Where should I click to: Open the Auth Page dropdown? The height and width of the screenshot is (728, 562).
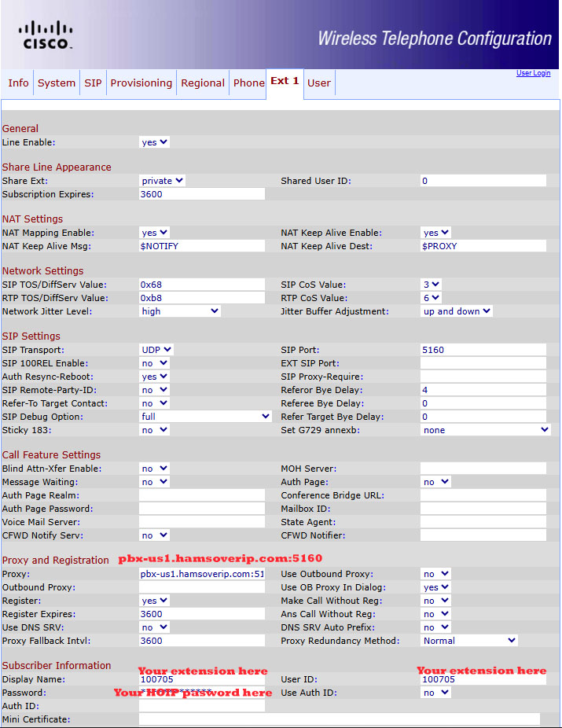click(x=435, y=482)
